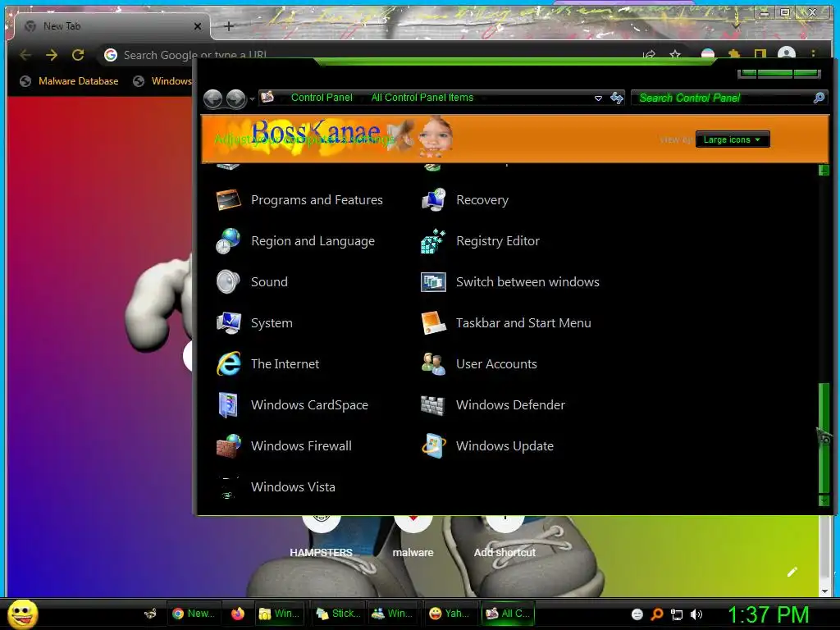Screen dimensions: 840x630
Task: Open Region and Language settings
Action: point(295,241)
